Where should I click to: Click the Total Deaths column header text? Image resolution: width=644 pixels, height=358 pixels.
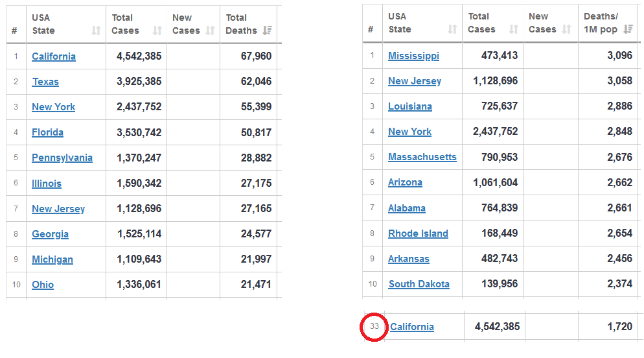coord(241,24)
